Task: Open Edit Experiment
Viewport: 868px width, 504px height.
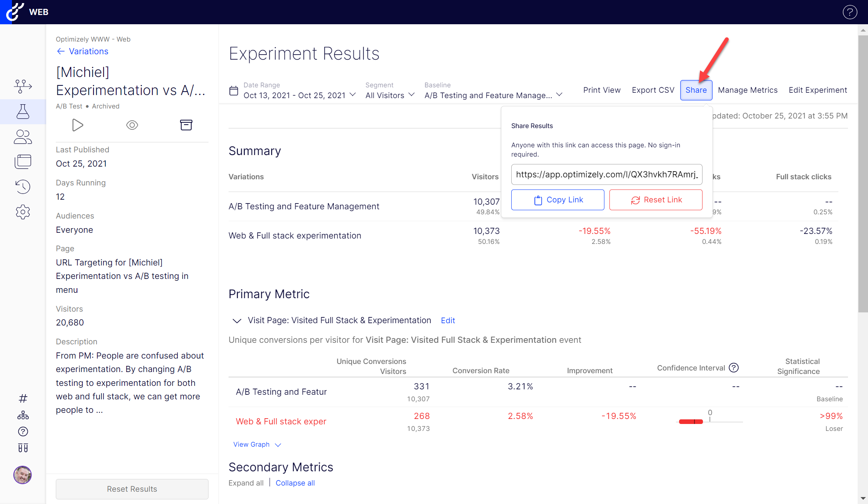Action: tap(818, 90)
